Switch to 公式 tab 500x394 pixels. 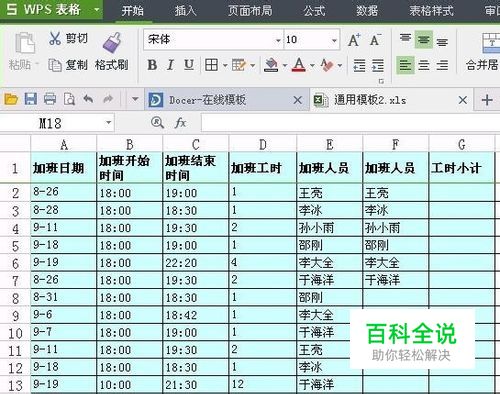point(314,11)
